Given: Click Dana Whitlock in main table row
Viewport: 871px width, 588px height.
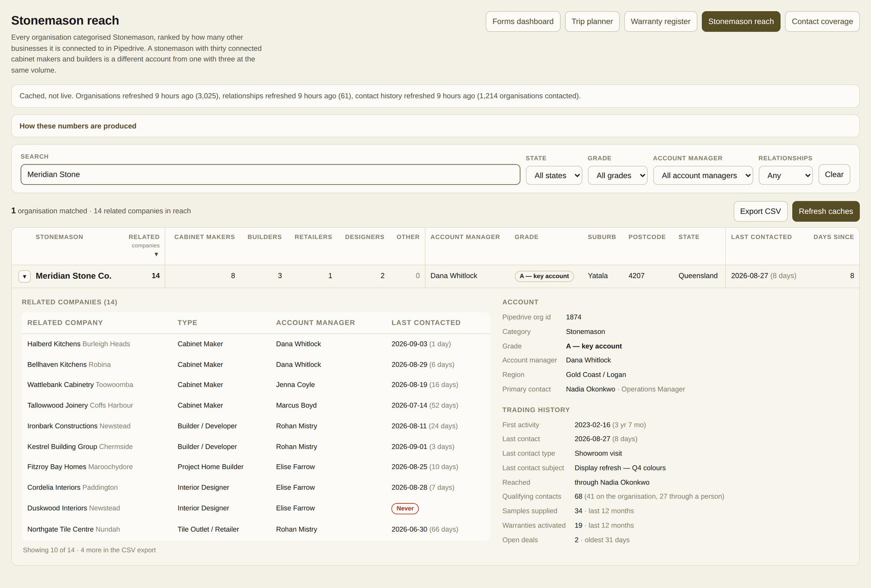Looking at the screenshot, I should (x=453, y=276).
